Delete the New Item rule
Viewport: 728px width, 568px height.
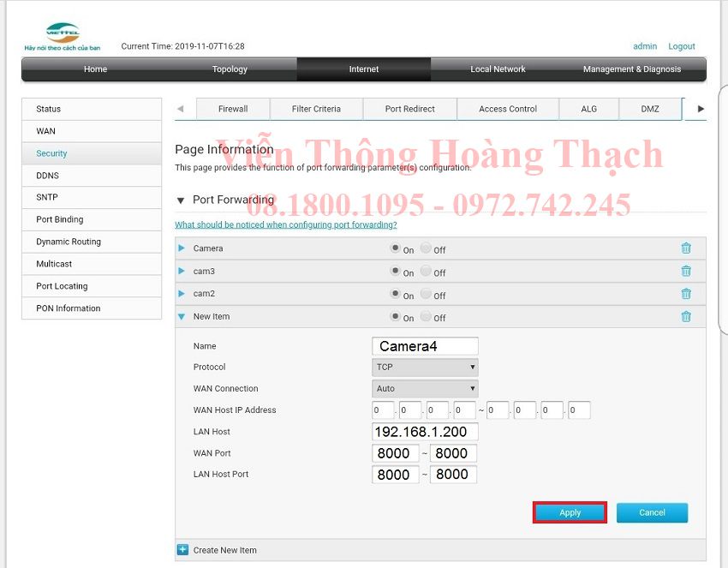pyautogui.click(x=686, y=316)
